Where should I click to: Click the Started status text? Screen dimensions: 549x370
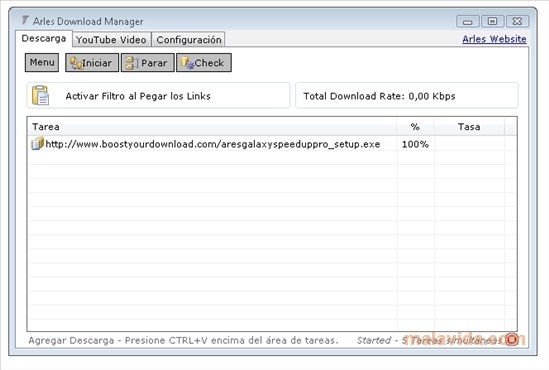[374, 340]
